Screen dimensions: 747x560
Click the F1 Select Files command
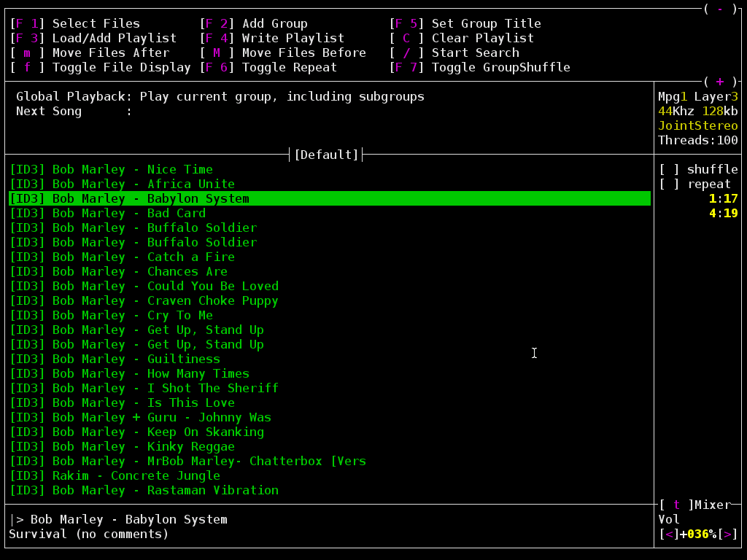pos(75,23)
